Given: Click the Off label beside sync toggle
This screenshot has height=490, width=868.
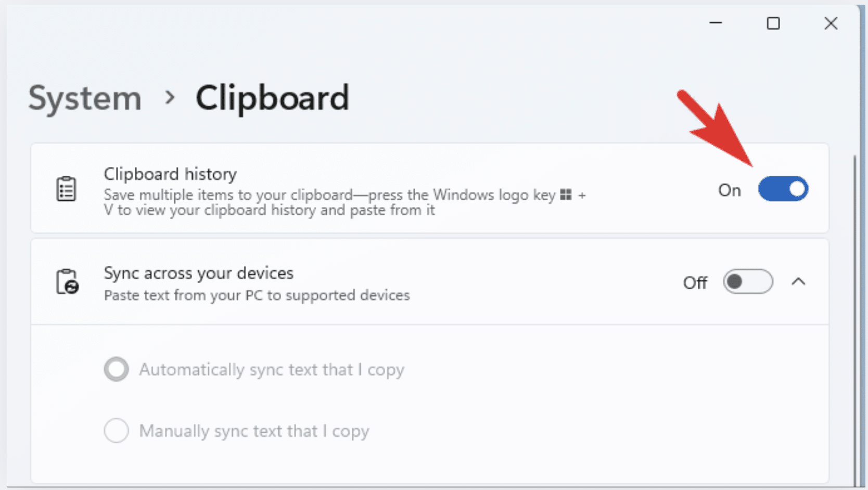Looking at the screenshot, I should [695, 282].
